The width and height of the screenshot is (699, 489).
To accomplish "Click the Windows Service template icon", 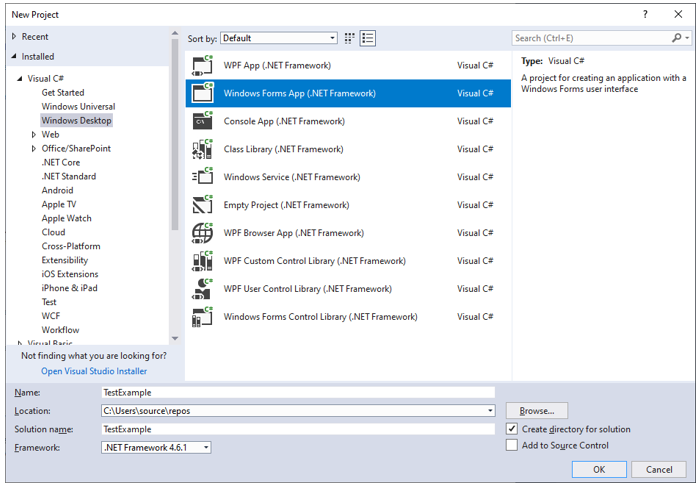I will point(202,177).
